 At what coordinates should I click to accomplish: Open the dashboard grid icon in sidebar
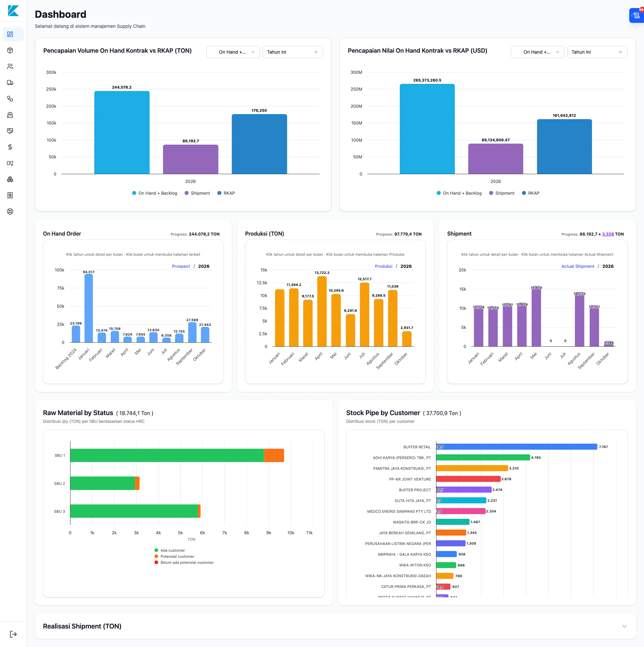click(x=10, y=34)
